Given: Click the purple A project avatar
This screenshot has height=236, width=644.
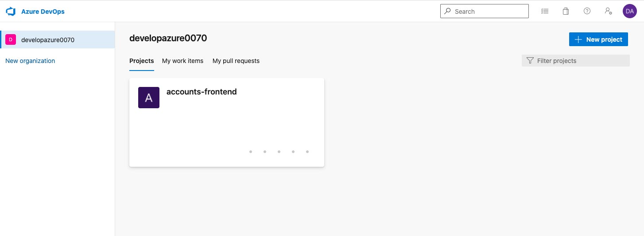Looking at the screenshot, I should point(149,98).
